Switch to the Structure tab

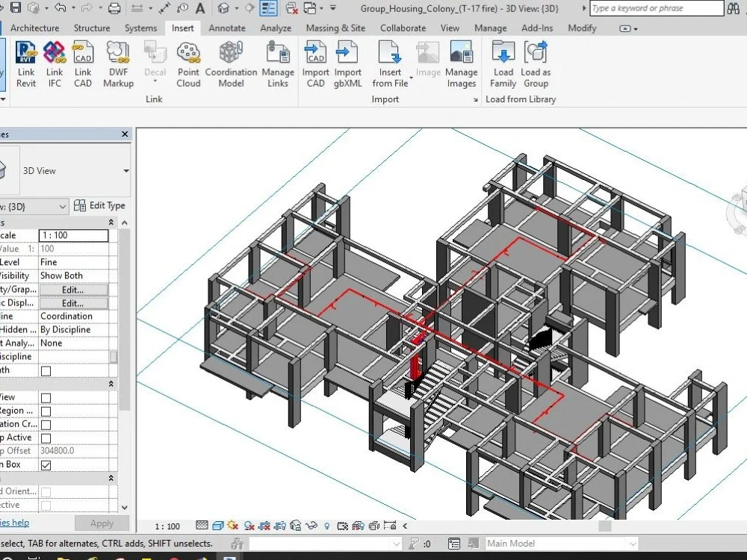click(x=92, y=28)
